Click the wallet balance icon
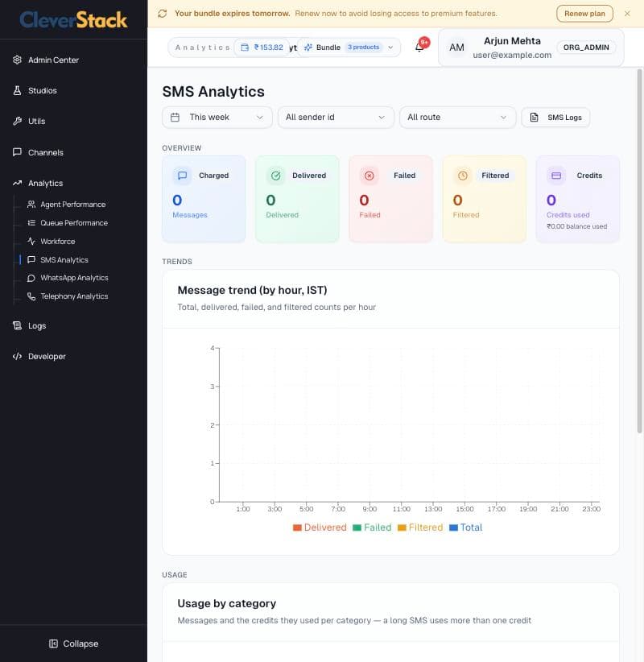This screenshot has height=662, width=644. click(245, 48)
